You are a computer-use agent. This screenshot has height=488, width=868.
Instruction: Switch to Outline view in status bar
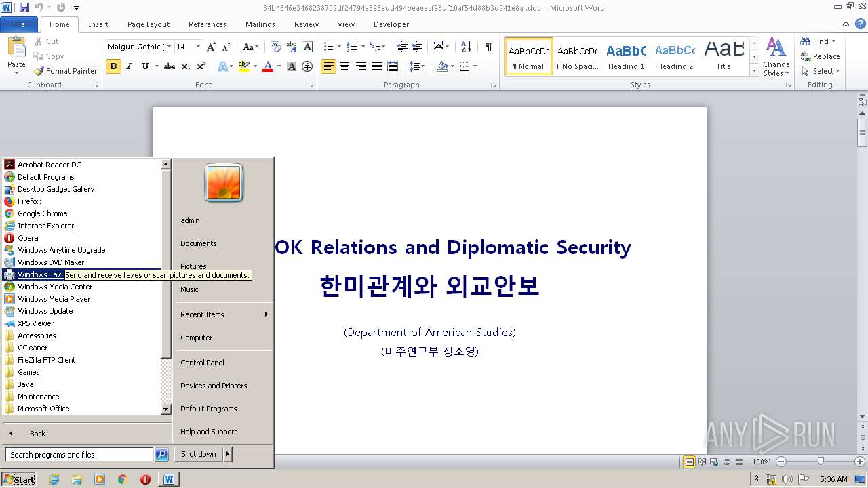726,462
